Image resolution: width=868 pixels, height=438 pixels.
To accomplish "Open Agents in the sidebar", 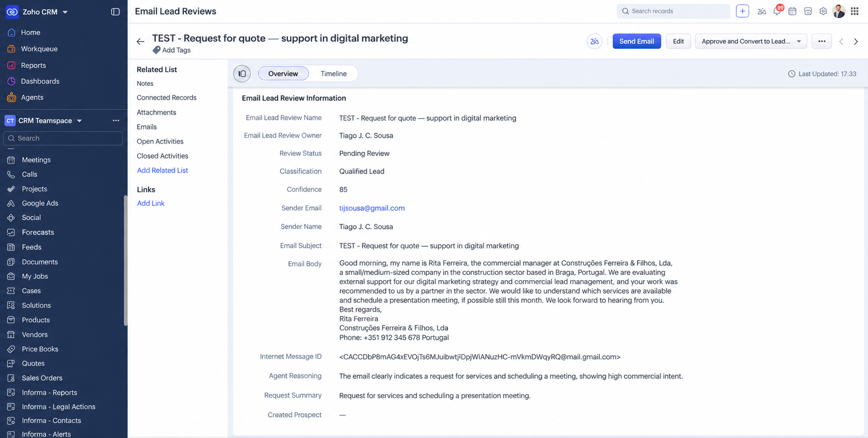I will click(32, 97).
